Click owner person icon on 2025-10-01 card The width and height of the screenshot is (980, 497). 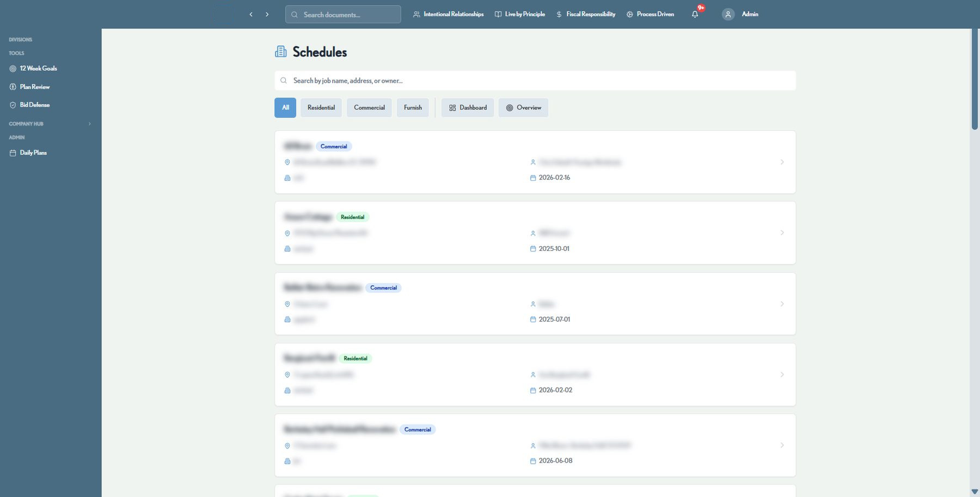pyautogui.click(x=533, y=233)
